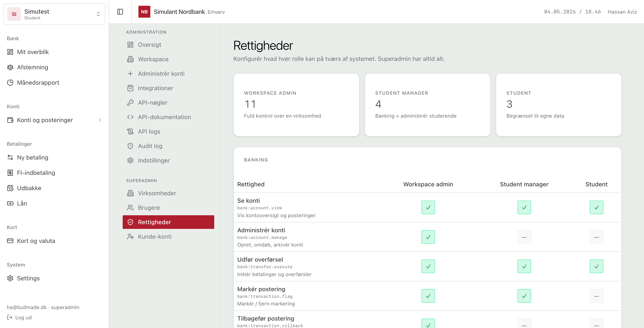Click the Student Manager summary card
This screenshot has height=328, width=644.
(427, 105)
